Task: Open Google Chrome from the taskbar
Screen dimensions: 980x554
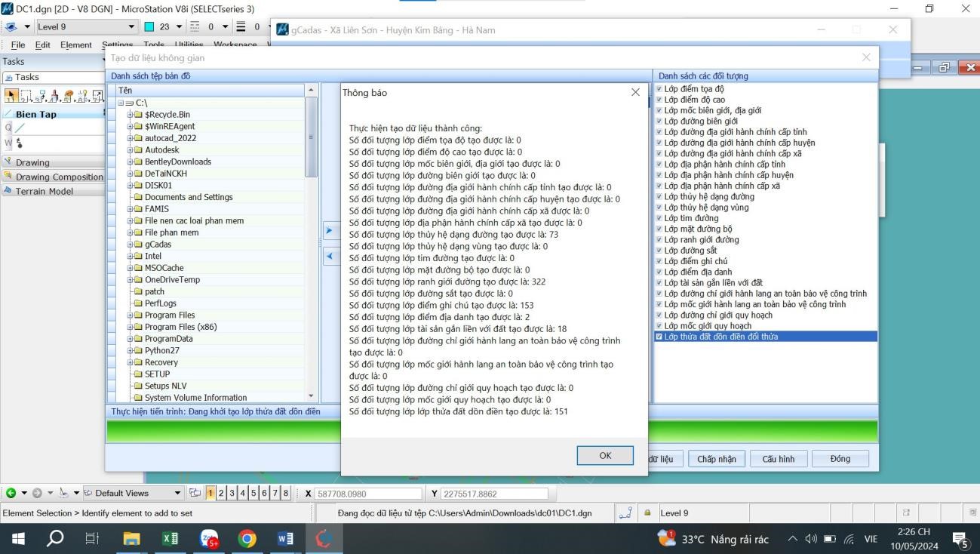Action: click(x=246, y=539)
